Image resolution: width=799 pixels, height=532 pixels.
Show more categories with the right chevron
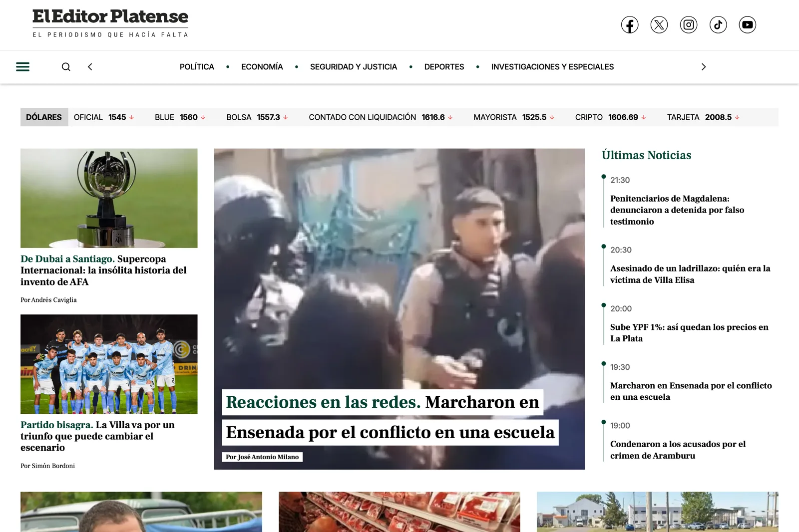coord(704,67)
